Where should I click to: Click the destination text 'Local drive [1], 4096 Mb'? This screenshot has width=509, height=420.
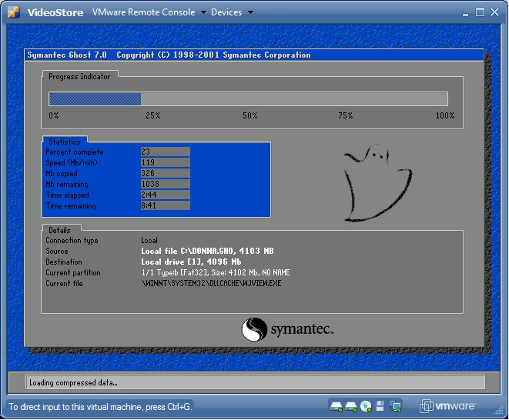pyautogui.click(x=191, y=262)
